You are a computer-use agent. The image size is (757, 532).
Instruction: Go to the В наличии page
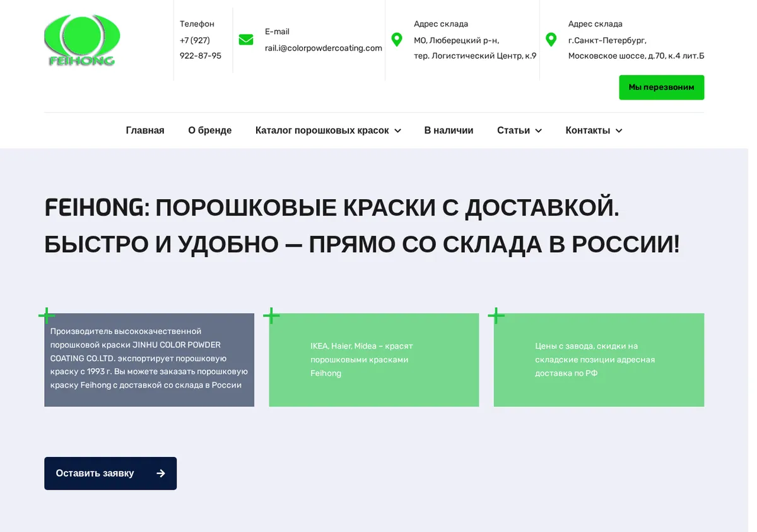point(449,130)
